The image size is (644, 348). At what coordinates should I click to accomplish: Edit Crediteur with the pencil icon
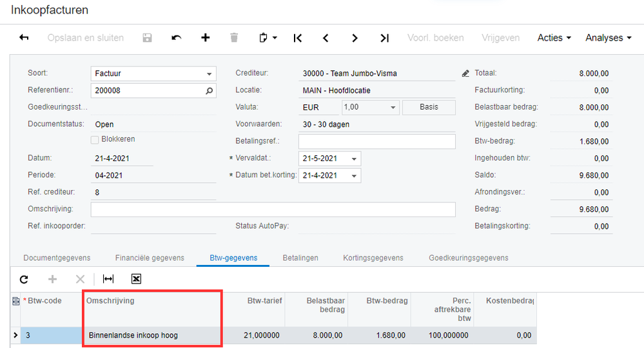coord(465,73)
